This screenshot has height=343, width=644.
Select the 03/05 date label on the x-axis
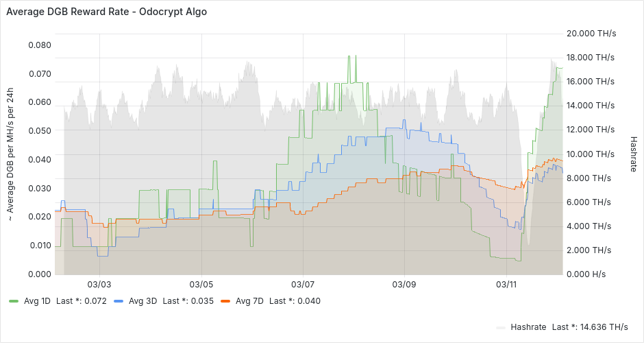[201, 284]
